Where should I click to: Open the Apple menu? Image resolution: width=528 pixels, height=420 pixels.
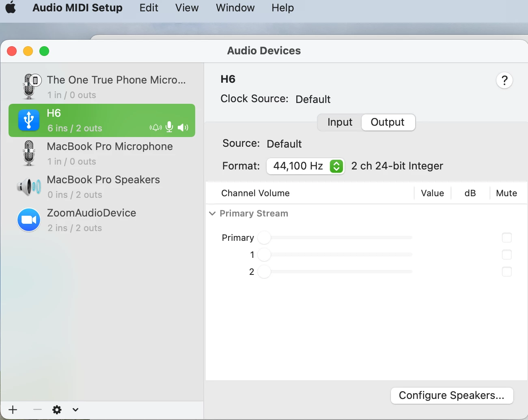(x=11, y=7)
